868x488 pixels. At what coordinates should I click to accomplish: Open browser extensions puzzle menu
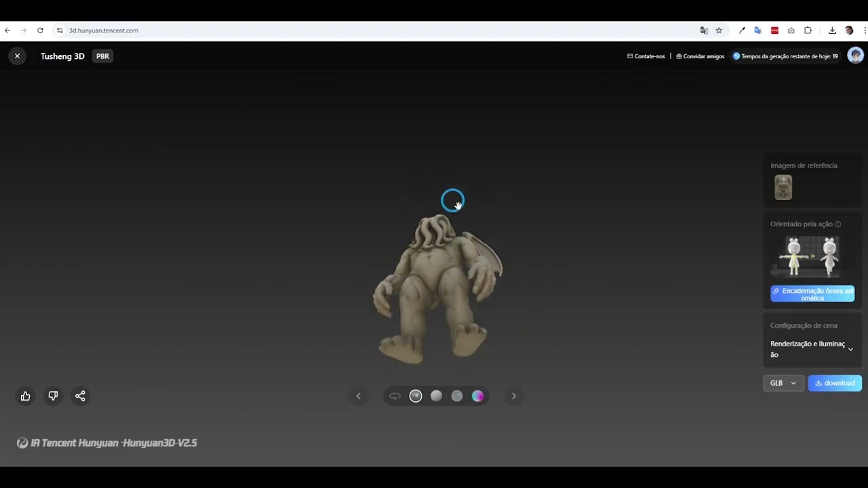point(808,30)
